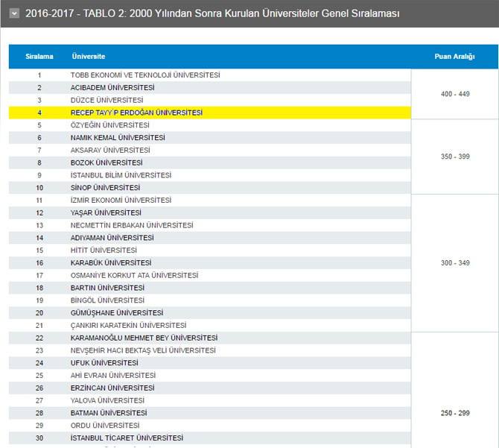Select NAMIK KEMAL ÜNİVERSİTESİ row
Screen dimensions: 499x448
click(x=210, y=138)
